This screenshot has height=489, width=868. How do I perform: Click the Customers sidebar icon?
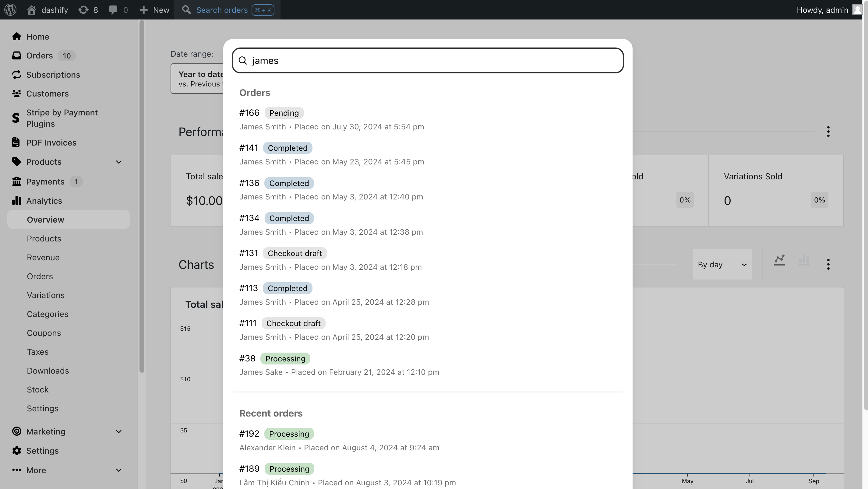click(16, 93)
